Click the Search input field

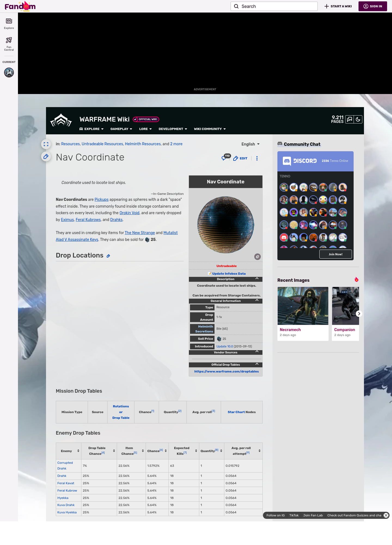coord(274,6)
